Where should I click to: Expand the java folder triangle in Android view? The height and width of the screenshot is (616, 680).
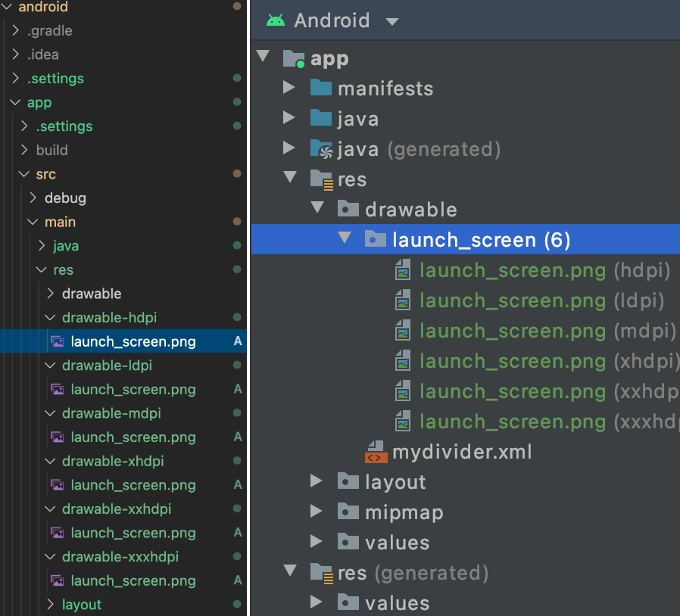(289, 117)
